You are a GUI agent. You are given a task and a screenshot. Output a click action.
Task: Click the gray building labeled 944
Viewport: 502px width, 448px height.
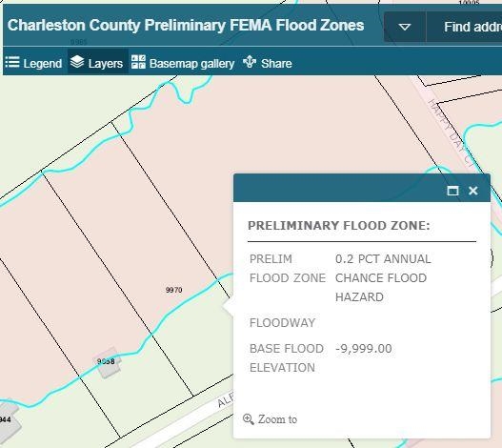point(9,419)
